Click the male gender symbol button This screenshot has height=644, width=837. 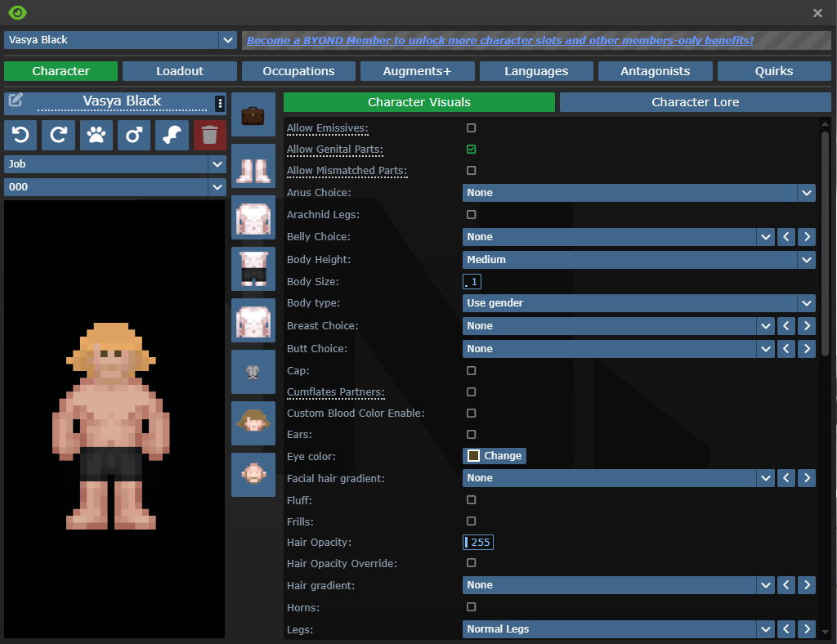(x=134, y=135)
